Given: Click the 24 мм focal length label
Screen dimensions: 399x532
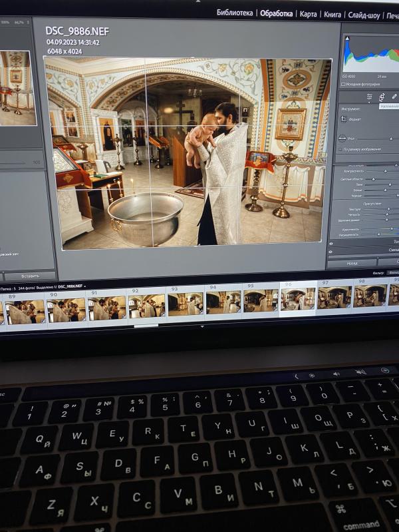Looking at the screenshot, I should pyautogui.click(x=381, y=77).
